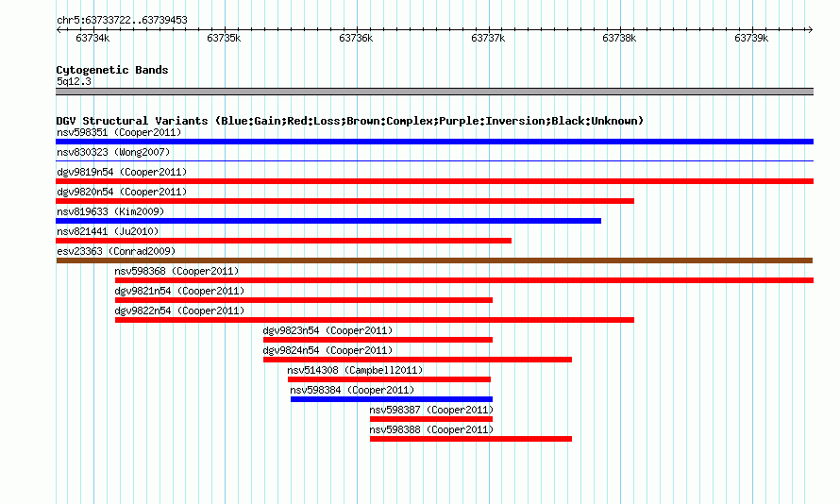Open the dgv9819n54 (Cooper2011) label
This screenshot has width=840, height=504.
pyautogui.click(x=122, y=172)
